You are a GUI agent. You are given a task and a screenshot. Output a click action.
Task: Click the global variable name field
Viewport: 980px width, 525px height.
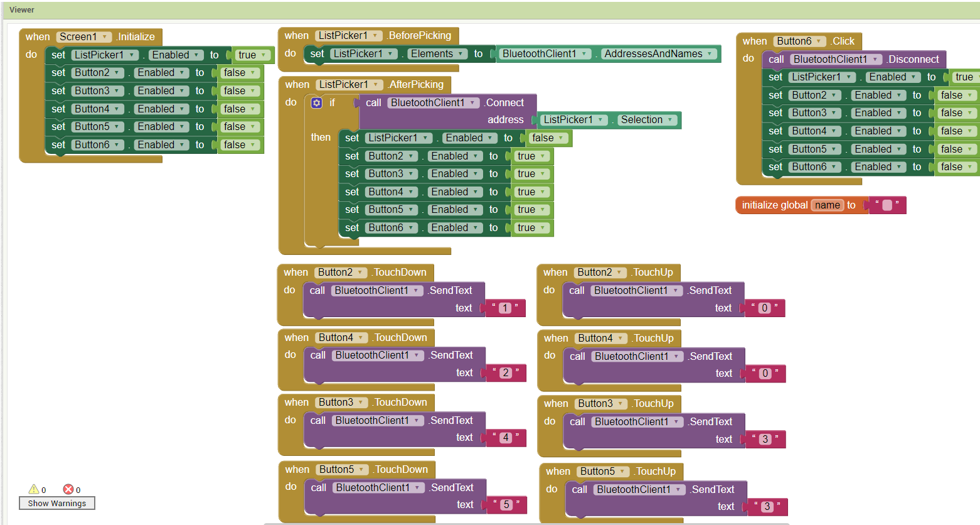tap(828, 205)
